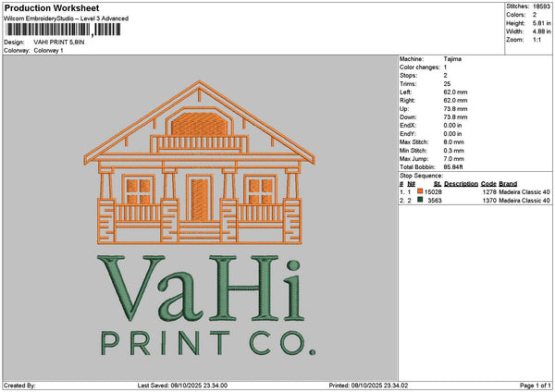
Task: Click the 'St.' column header
Action: [438, 184]
